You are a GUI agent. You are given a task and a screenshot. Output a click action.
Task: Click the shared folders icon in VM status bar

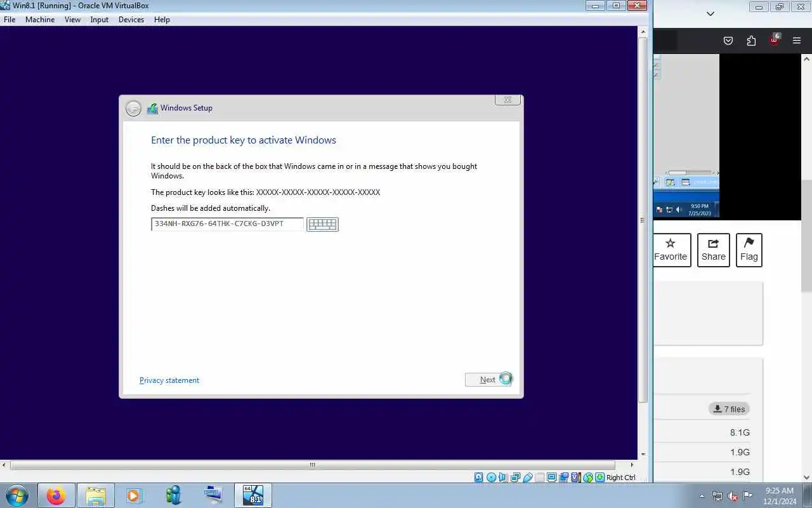tap(539, 478)
